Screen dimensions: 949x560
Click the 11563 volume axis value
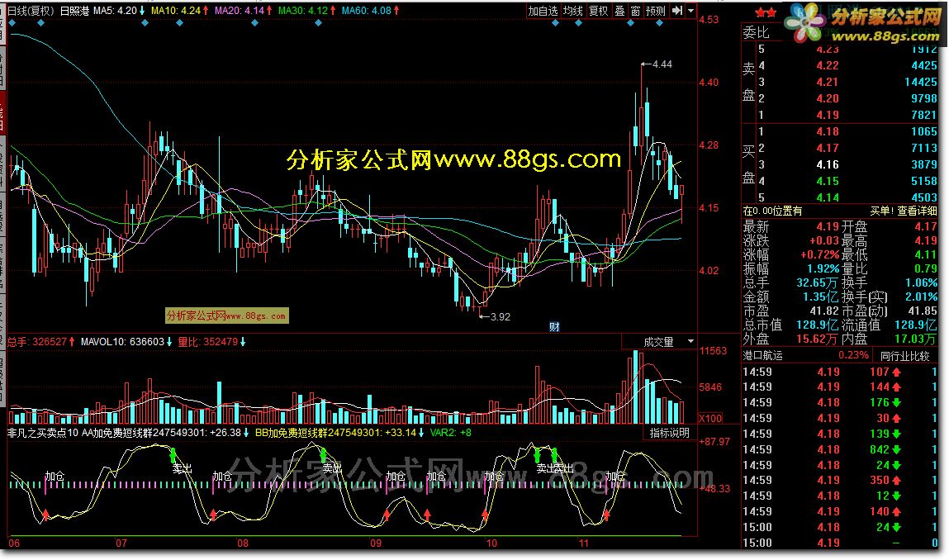tap(713, 350)
